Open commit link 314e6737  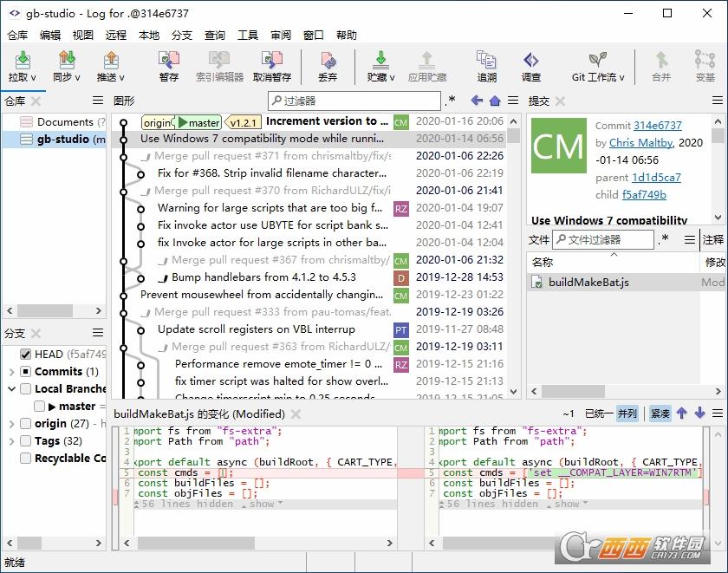click(658, 126)
